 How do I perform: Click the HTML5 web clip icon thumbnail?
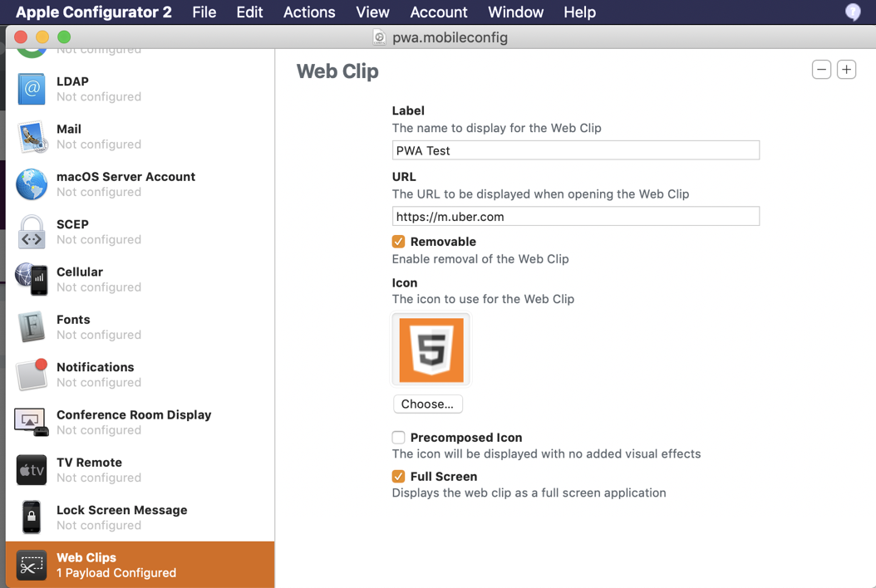(431, 350)
